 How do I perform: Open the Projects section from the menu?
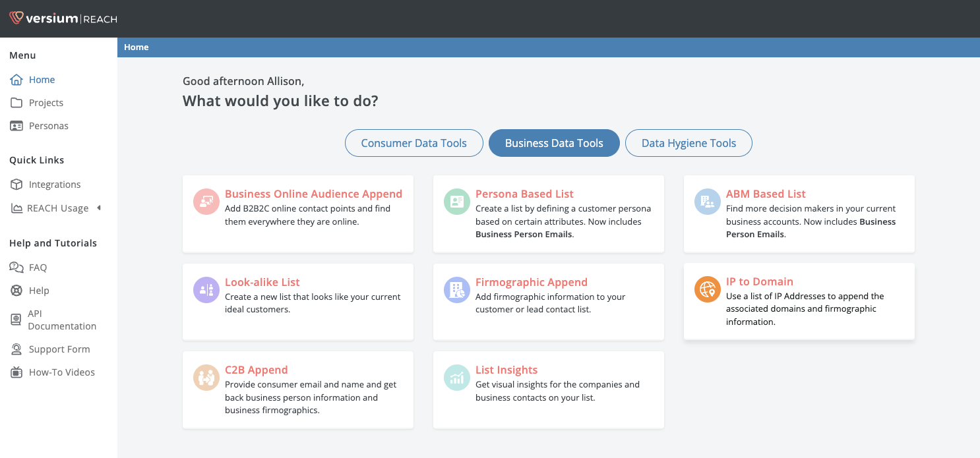point(46,103)
